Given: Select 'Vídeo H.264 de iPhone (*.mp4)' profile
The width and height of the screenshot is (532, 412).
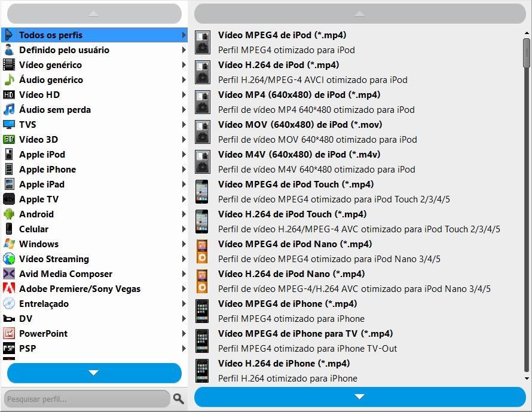Looking at the screenshot, I should coord(358,371).
